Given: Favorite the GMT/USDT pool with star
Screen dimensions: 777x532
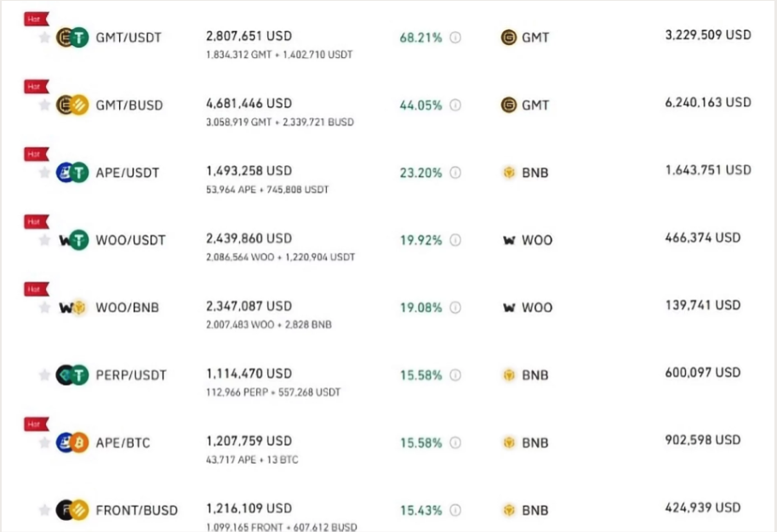Looking at the screenshot, I should [44, 37].
